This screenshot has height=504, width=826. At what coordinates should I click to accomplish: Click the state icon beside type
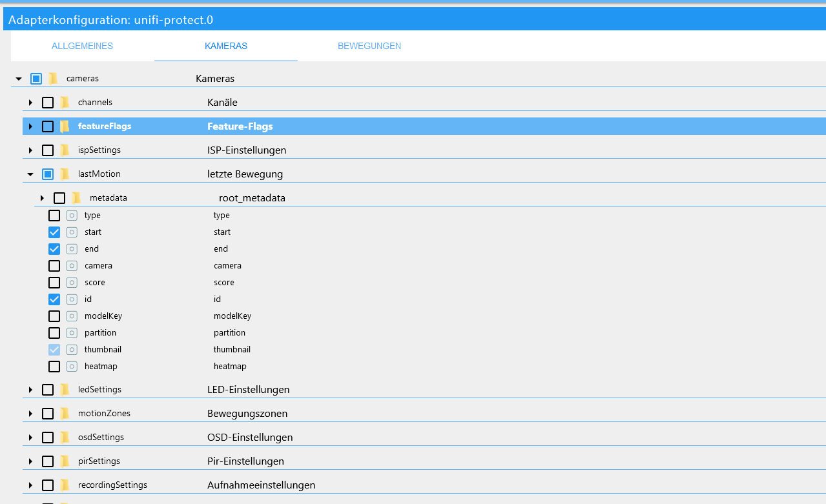tap(72, 216)
